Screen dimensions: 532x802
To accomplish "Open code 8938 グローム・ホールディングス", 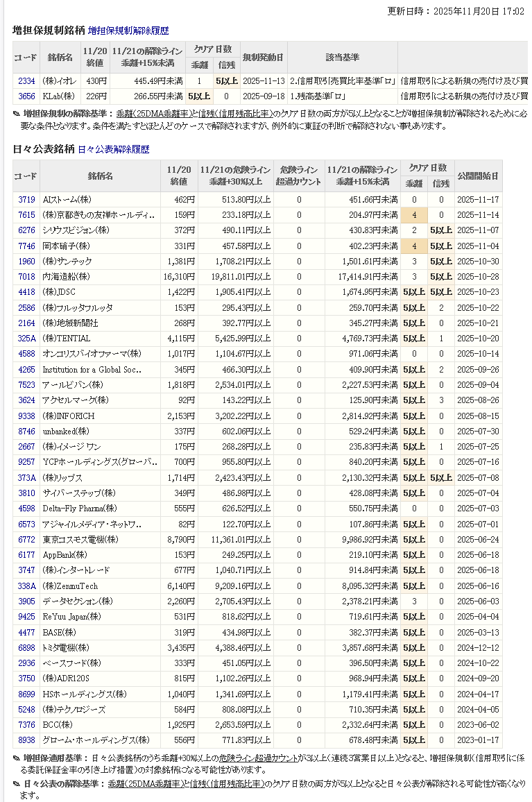I will click(26, 740).
